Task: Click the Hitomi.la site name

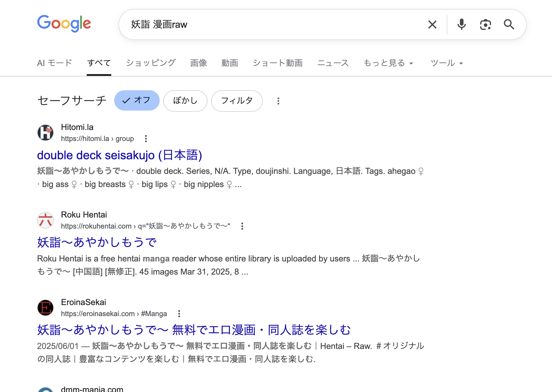Action: point(77,127)
